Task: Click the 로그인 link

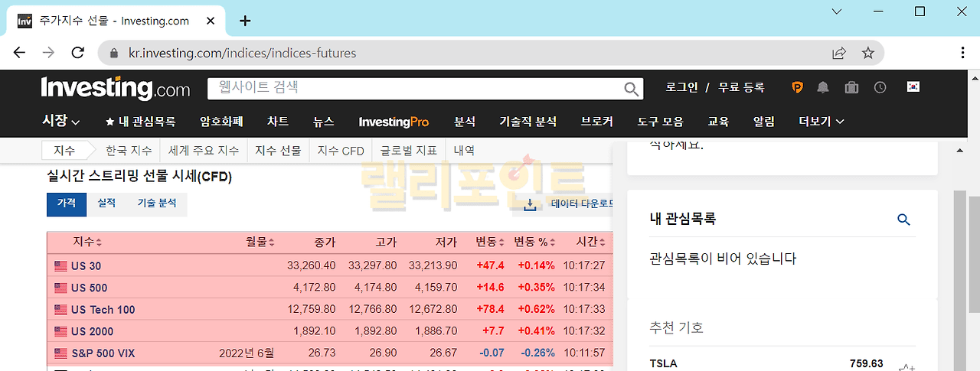Action: (x=681, y=88)
